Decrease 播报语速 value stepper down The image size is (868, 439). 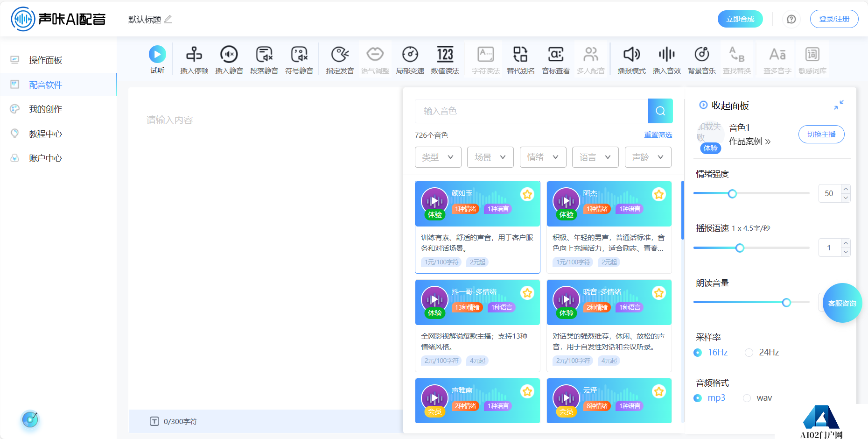point(846,252)
